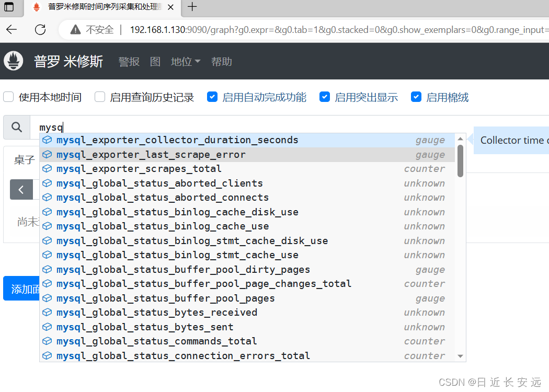Viewport: 549px width, 392px height.
Task: Select suggestion mysql_global_status_commands_total
Action: (x=247, y=341)
